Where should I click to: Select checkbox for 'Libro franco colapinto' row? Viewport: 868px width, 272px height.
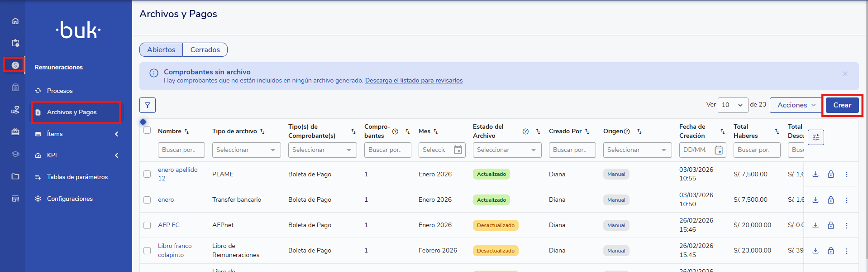click(147, 251)
